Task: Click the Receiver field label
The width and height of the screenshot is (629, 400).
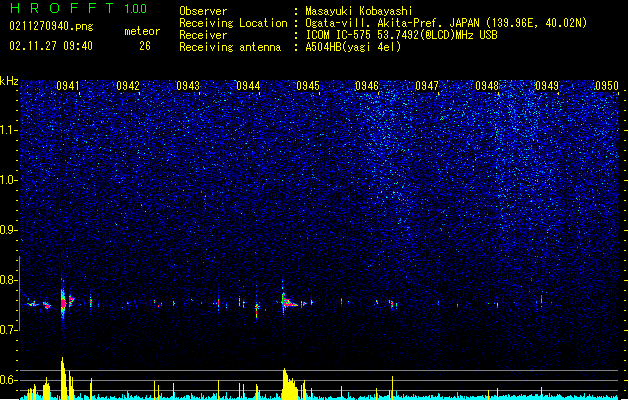Action: pos(203,35)
